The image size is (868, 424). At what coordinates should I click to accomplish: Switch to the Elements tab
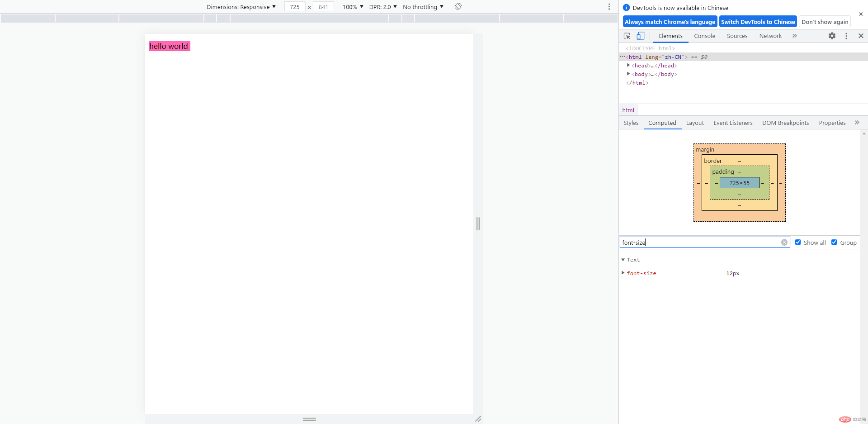tap(670, 36)
